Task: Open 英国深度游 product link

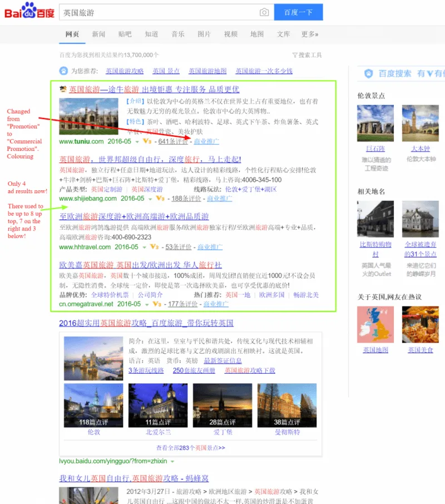Action: pyautogui.click(x=147, y=189)
